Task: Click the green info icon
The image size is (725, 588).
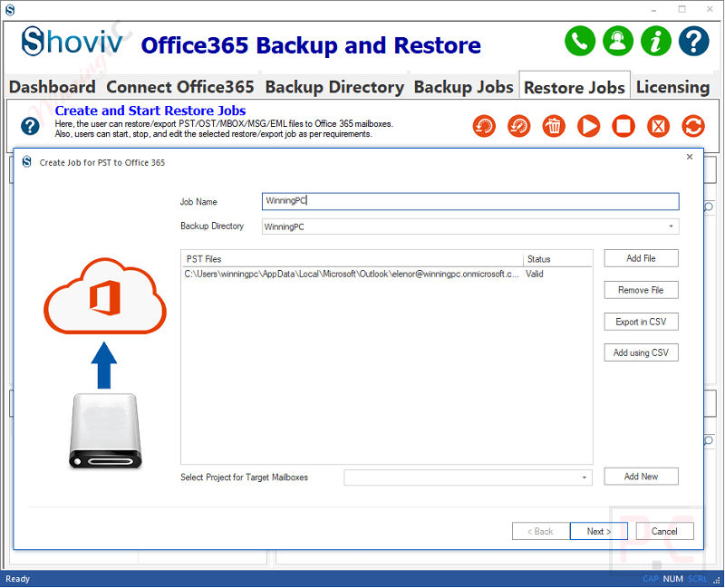Action: [655, 41]
